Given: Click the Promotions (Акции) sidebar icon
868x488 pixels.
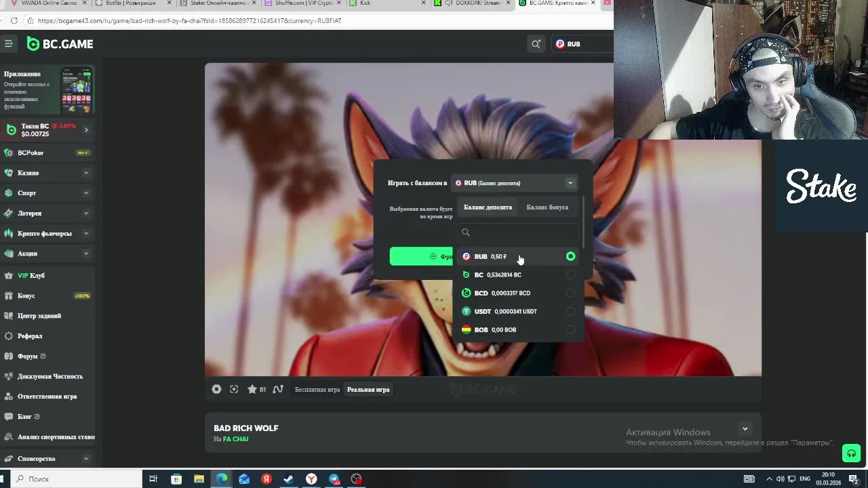Looking at the screenshot, I should tap(9, 253).
